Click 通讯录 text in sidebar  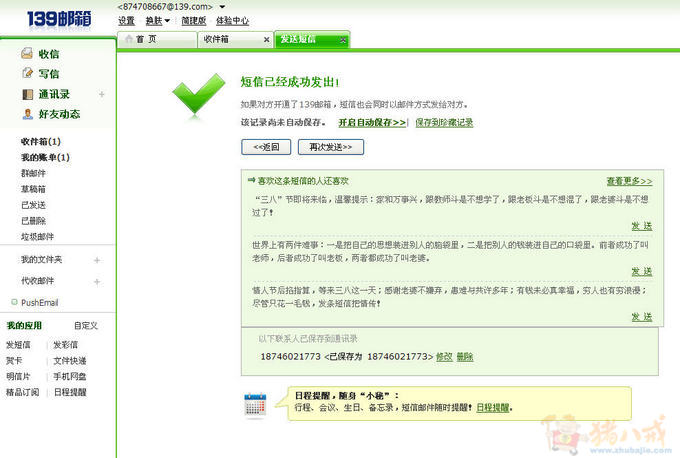pyautogui.click(x=54, y=94)
